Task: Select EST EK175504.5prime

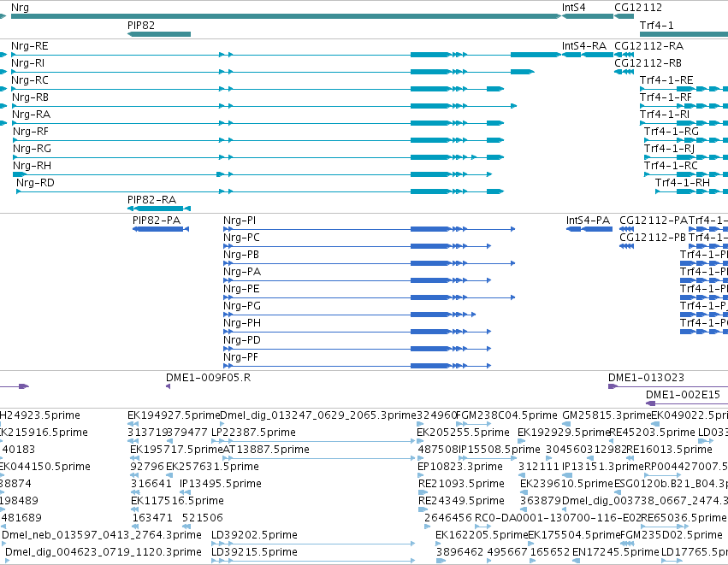Action: pyautogui.click(x=574, y=535)
